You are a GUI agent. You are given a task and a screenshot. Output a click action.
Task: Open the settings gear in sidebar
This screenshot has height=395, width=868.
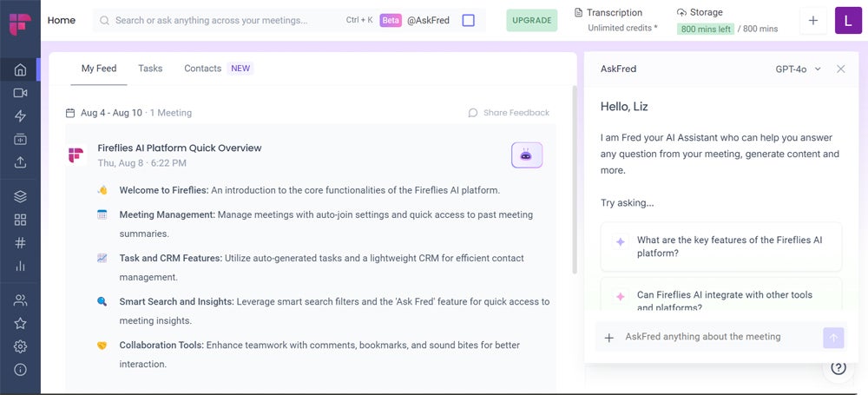pos(20,346)
